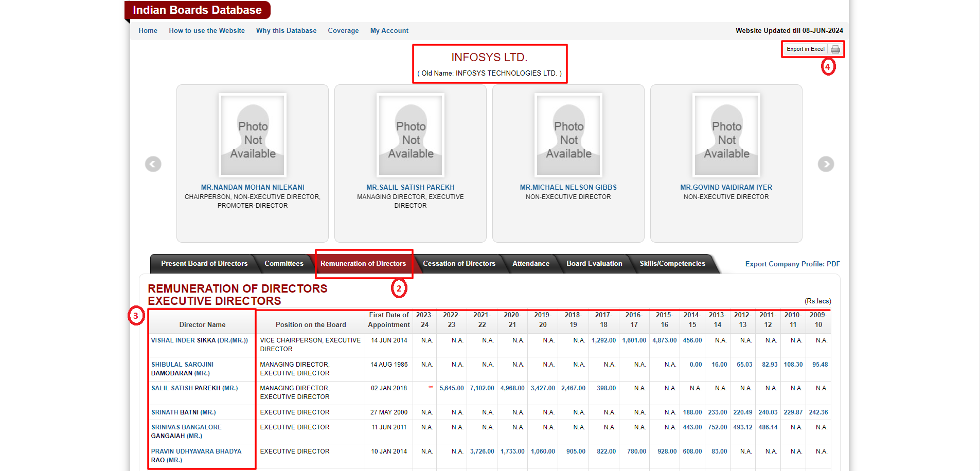The width and height of the screenshot is (980, 471).
Task: Click the 14 AUG 1986 appointment date
Action: coord(389,365)
